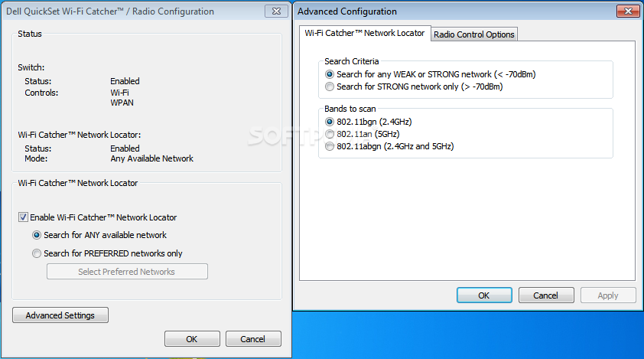Click the 'Any Available Network' mode value
This screenshot has width=644, height=359.
(152, 158)
